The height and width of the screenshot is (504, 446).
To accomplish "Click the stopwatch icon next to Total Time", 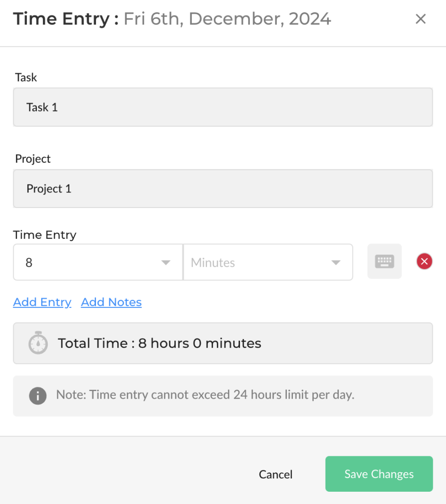I will [38, 343].
